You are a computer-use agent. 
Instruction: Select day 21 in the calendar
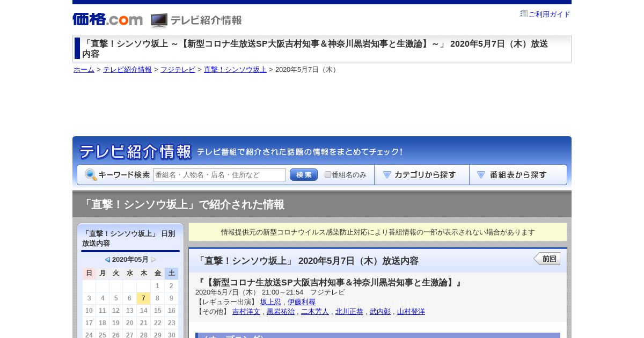tap(143, 323)
